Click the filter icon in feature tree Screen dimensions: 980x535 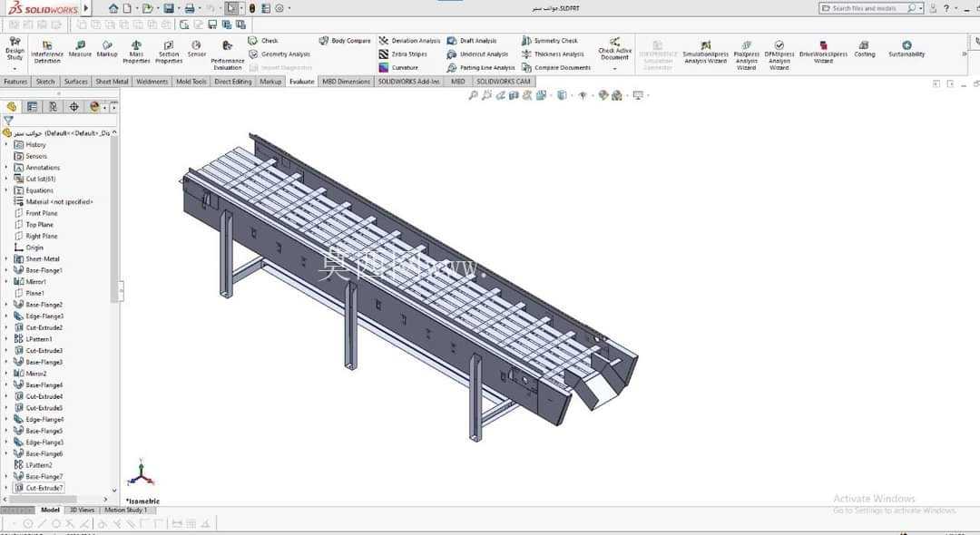click(8, 120)
